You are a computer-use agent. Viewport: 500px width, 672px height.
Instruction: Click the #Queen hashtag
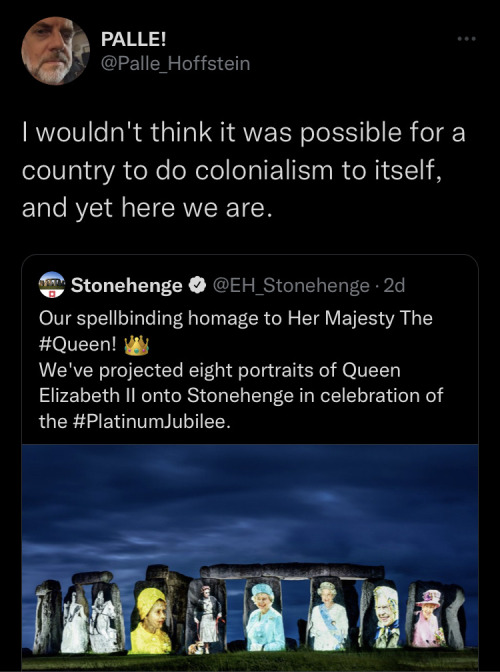click(78, 345)
